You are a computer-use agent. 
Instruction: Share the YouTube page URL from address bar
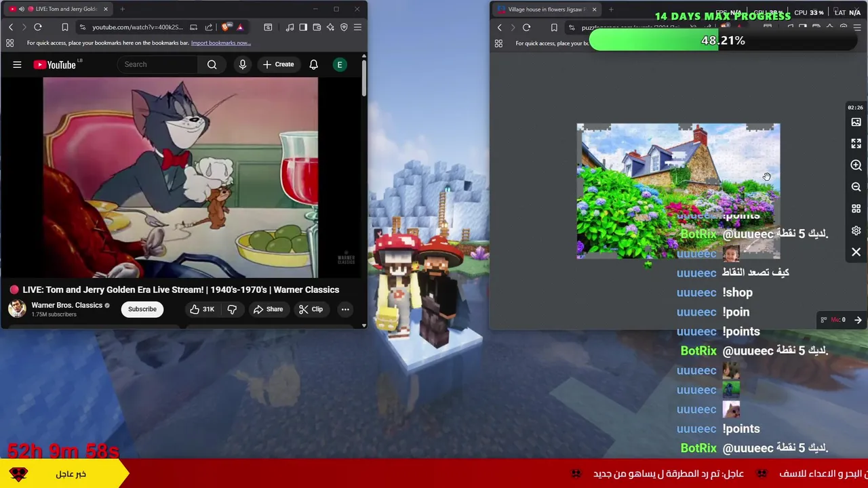(x=209, y=27)
